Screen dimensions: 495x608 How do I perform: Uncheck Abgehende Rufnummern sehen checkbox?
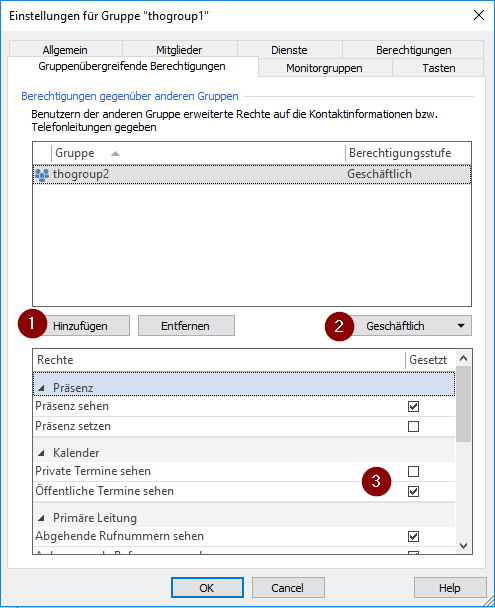[413, 537]
